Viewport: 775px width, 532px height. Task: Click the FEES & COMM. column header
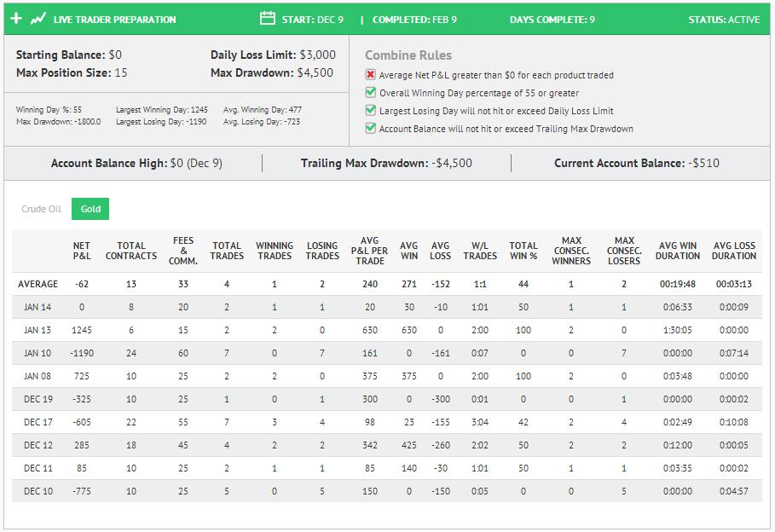pos(183,251)
